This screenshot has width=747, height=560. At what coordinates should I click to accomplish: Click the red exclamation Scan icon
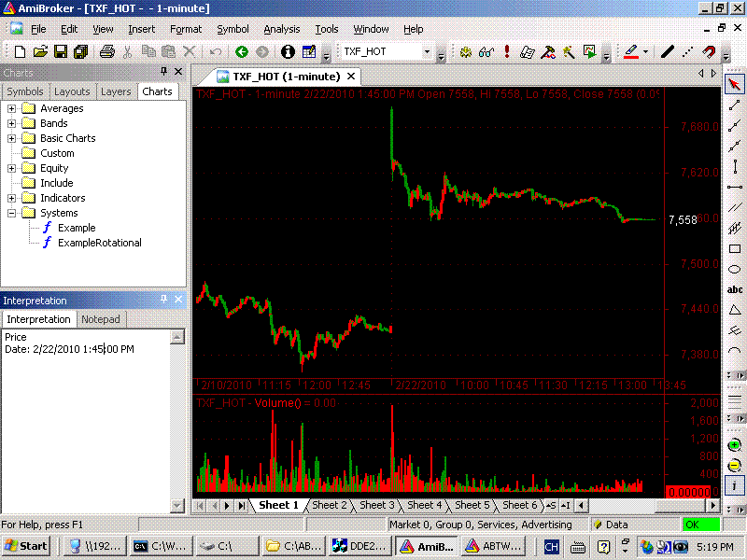pyautogui.click(x=507, y=51)
